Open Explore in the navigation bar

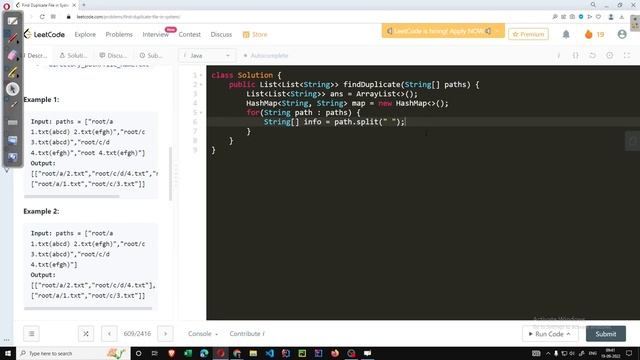click(x=85, y=35)
